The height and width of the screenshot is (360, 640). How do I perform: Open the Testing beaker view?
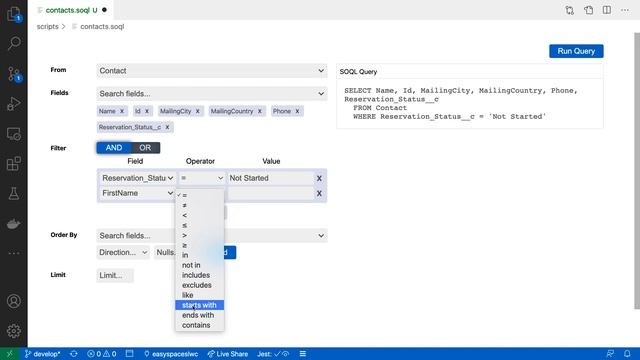click(14, 193)
